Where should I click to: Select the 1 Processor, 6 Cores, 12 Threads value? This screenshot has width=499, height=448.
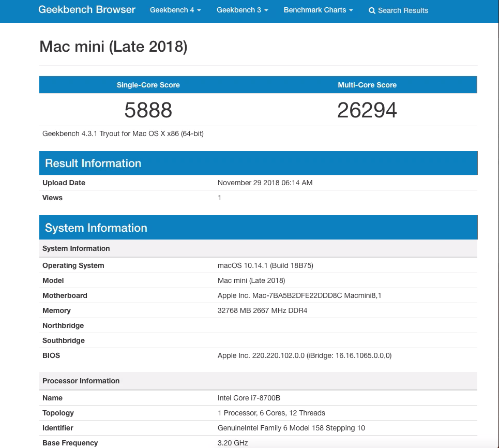pos(271,413)
